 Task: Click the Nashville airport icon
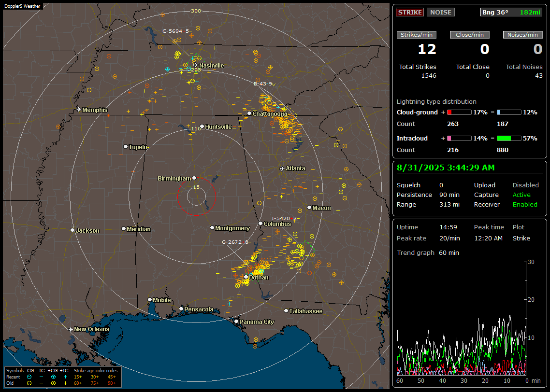(195, 65)
